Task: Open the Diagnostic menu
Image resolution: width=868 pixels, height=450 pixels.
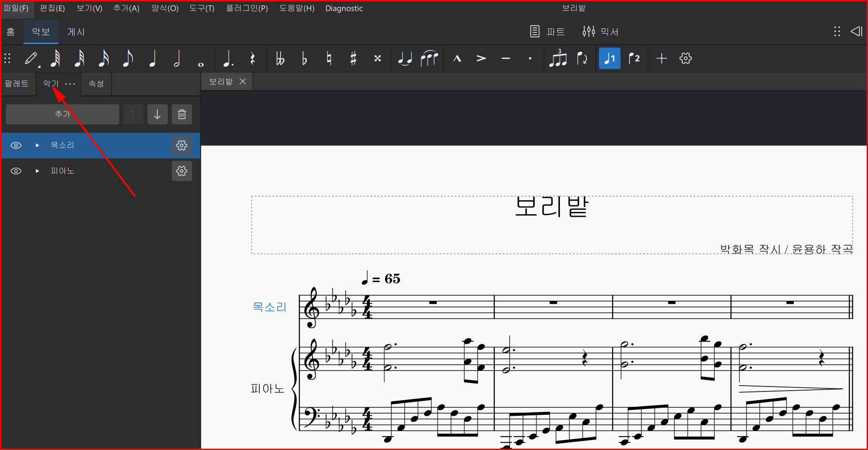Action: tap(344, 8)
